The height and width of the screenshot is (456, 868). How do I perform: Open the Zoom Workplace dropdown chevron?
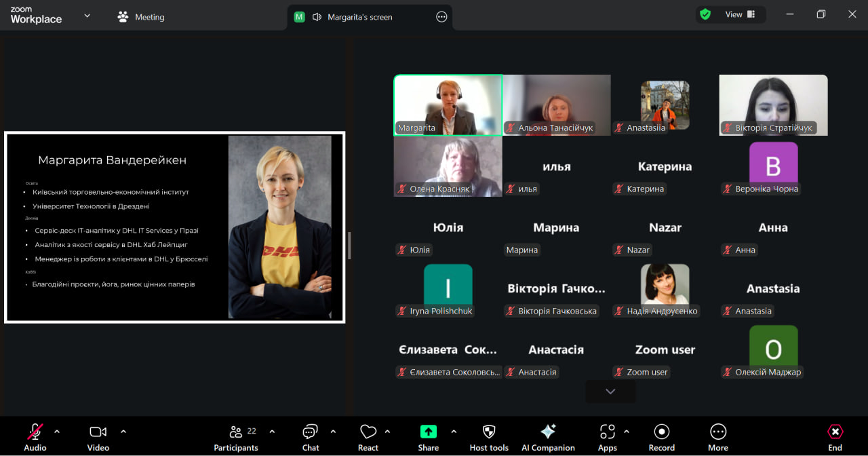[x=87, y=16]
